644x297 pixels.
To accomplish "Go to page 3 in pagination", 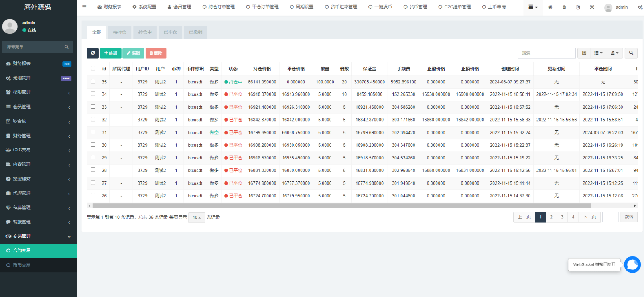I will 562,217.
